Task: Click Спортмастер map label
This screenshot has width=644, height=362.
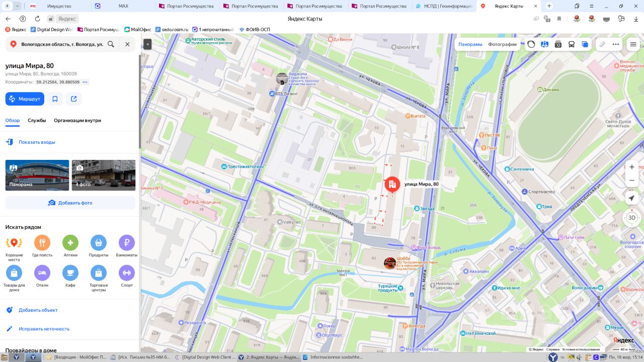Action: pos(538,192)
